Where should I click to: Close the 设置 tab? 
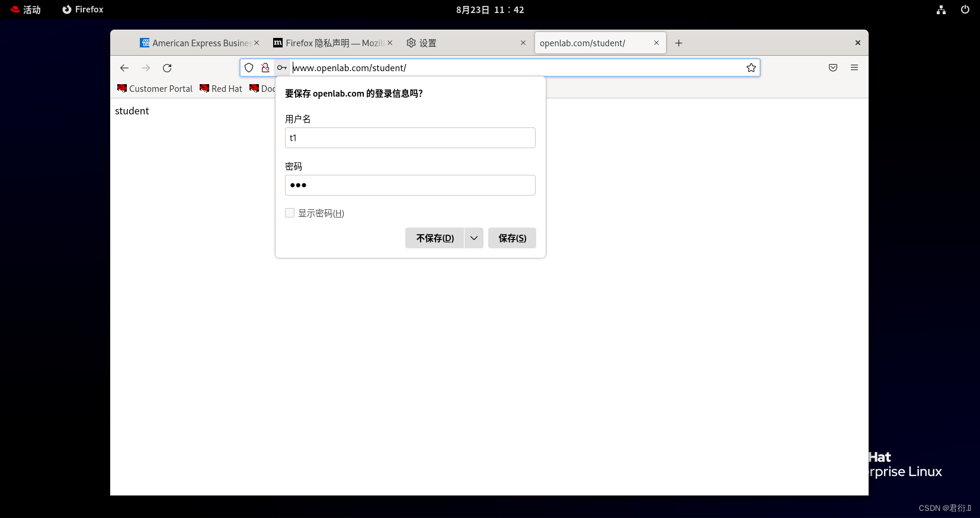(523, 43)
